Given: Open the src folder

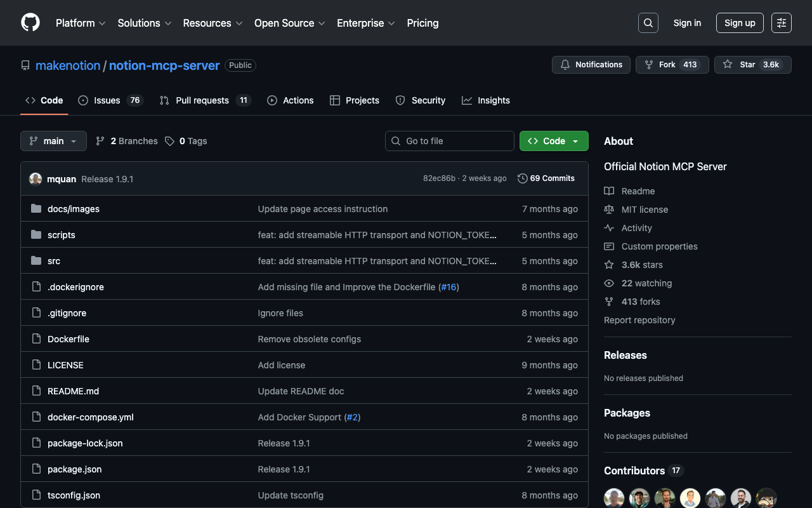Looking at the screenshot, I should pyautogui.click(x=54, y=261).
